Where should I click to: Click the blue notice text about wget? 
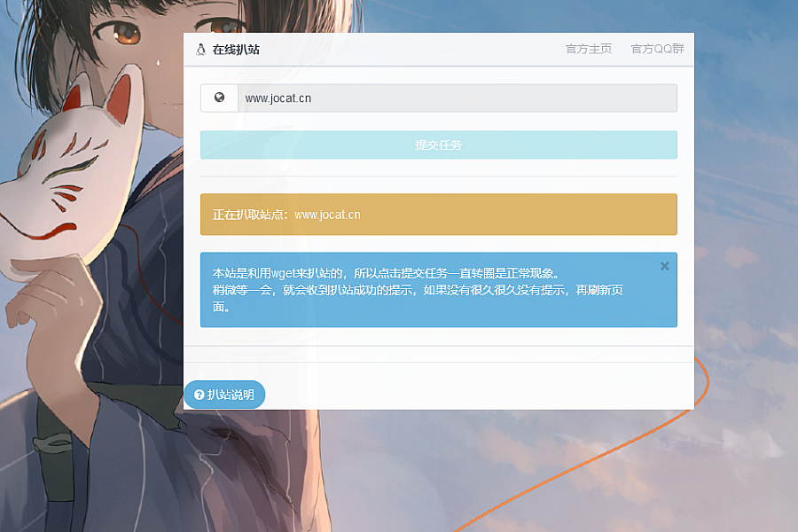pos(418,290)
